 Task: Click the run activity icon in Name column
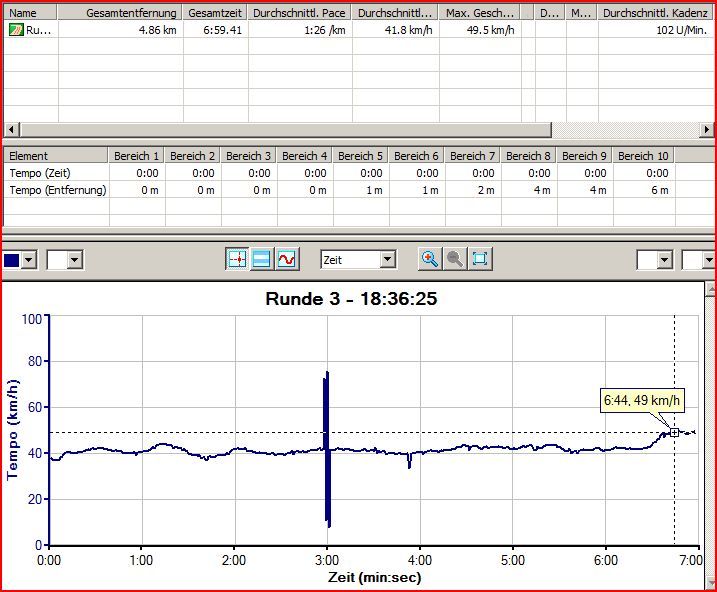[x=15, y=30]
